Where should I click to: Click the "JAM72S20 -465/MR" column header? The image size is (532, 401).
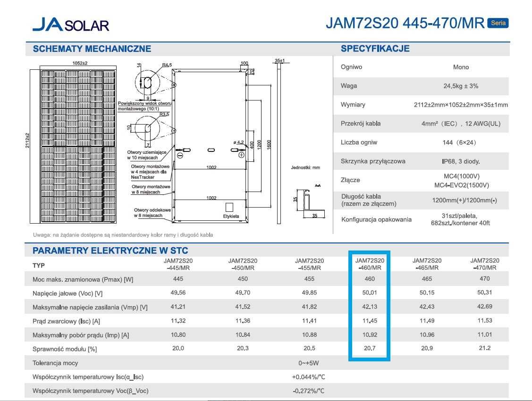[427, 264]
